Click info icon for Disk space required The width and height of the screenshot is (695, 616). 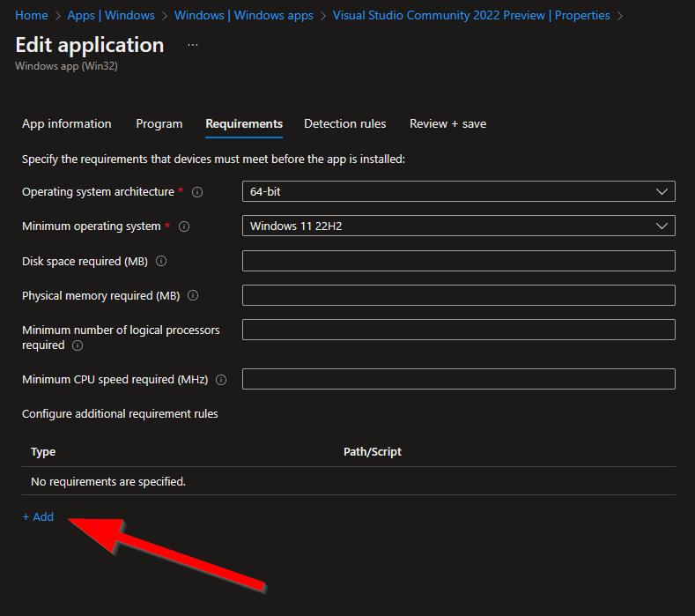pos(161,261)
